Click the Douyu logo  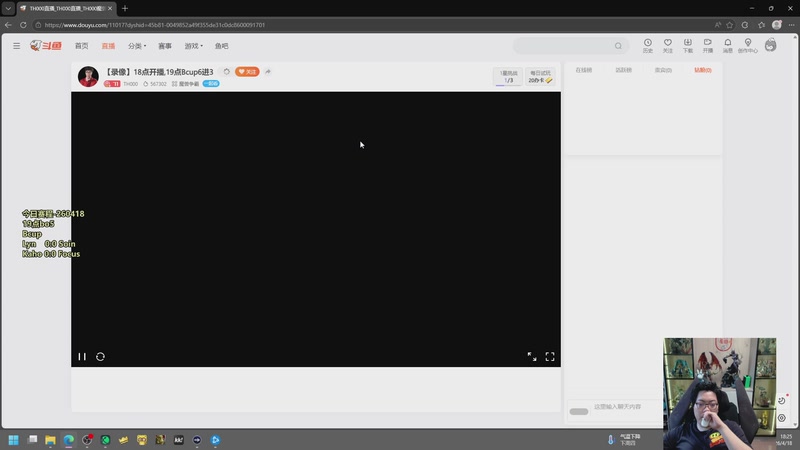[x=45, y=46]
